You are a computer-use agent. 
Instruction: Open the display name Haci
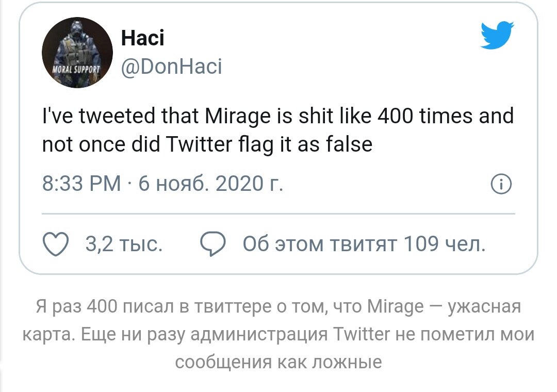coord(142,37)
